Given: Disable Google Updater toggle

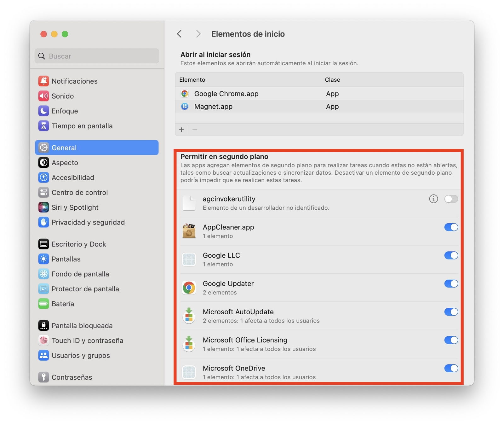Looking at the screenshot, I should click(451, 283).
